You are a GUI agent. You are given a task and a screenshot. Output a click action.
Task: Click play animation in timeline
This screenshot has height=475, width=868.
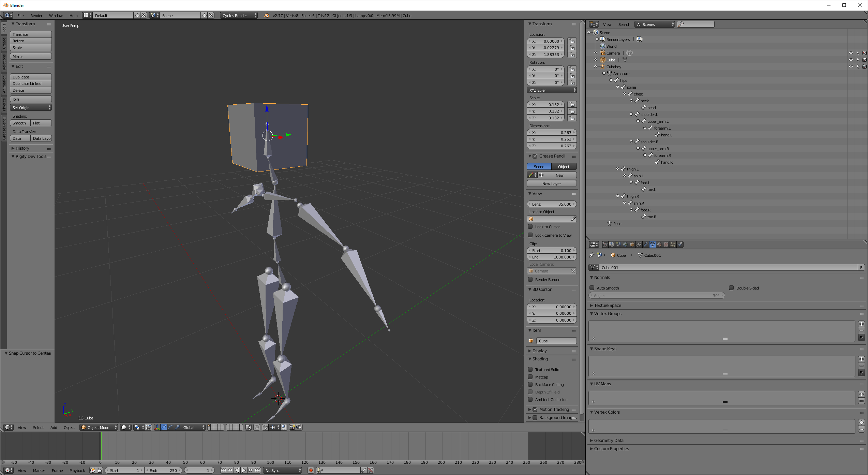244,470
